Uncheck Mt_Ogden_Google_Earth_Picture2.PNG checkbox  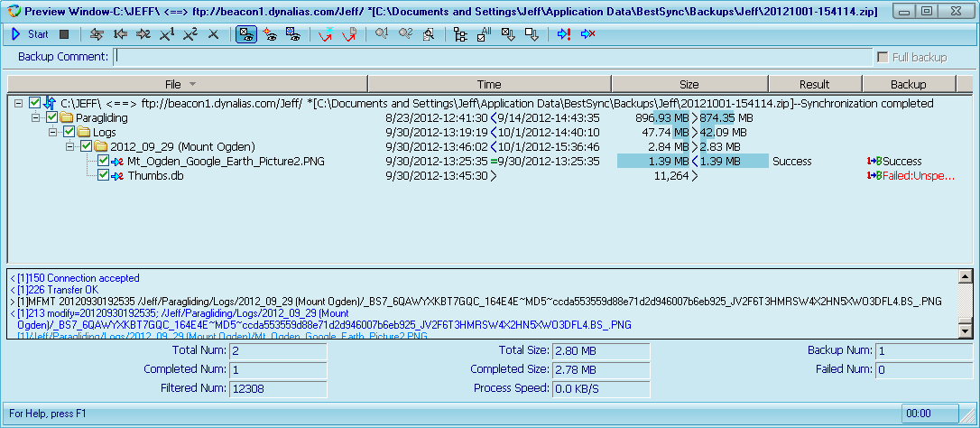click(x=104, y=162)
